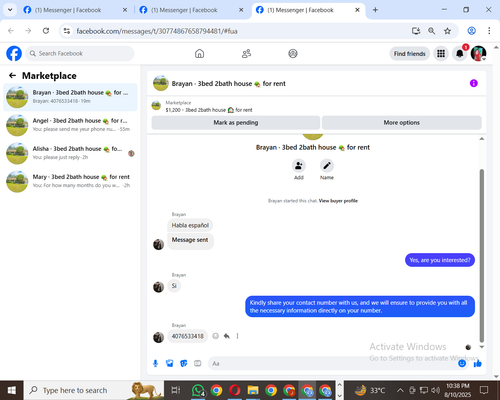Open Opera browser from the taskbar
This screenshot has width=500, height=400.
(x=235, y=390)
